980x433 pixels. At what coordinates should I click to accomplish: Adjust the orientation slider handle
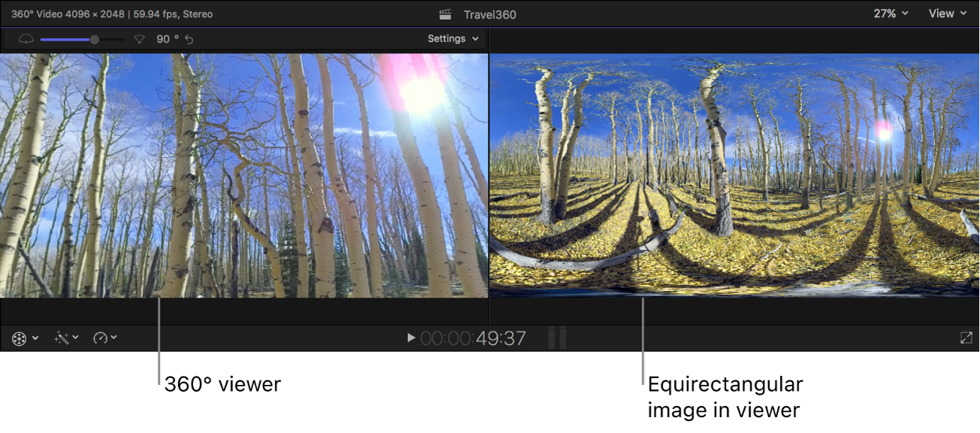94,39
